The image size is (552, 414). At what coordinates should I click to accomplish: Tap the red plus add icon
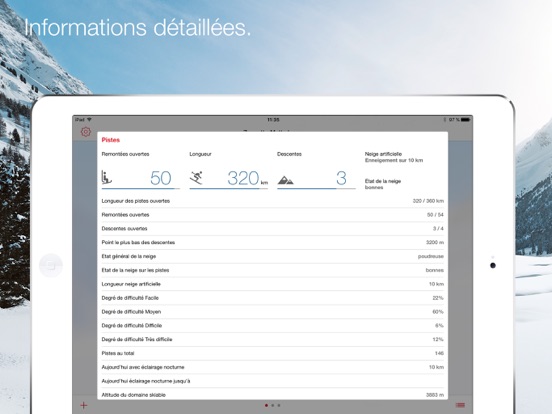[83, 405]
